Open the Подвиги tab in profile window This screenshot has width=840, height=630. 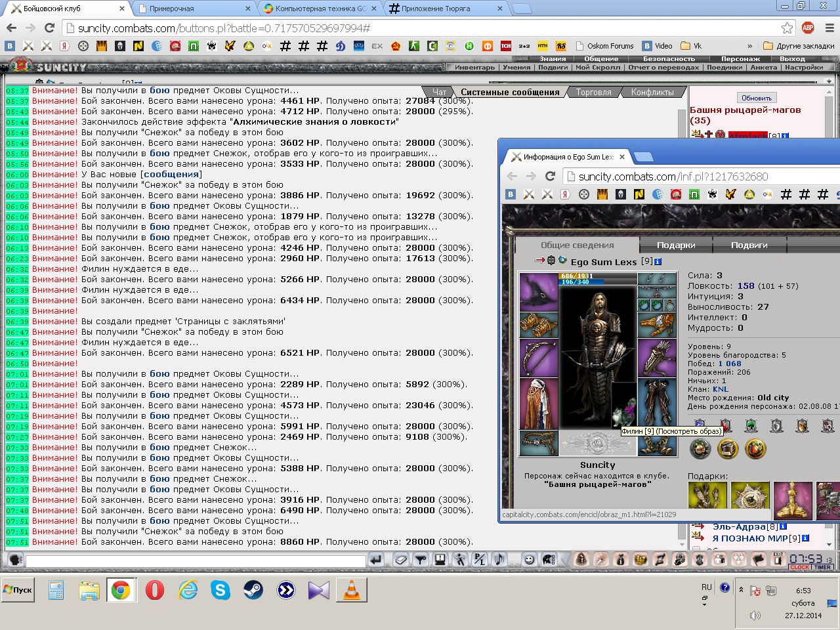(749, 245)
